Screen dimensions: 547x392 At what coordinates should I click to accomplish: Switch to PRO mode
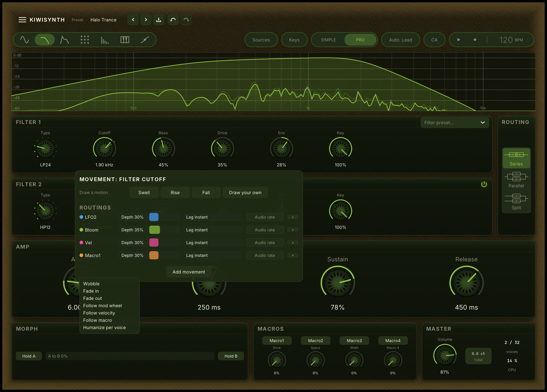(x=360, y=40)
